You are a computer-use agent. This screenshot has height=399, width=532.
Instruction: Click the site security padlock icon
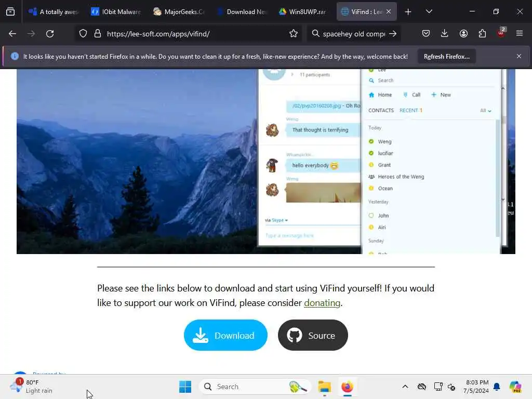point(97,34)
